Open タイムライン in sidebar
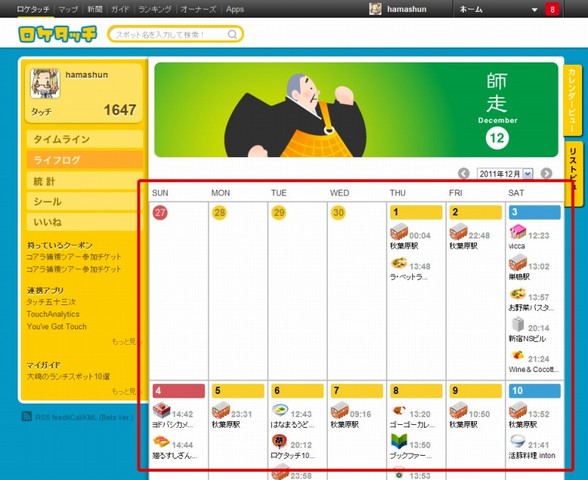 [85, 139]
